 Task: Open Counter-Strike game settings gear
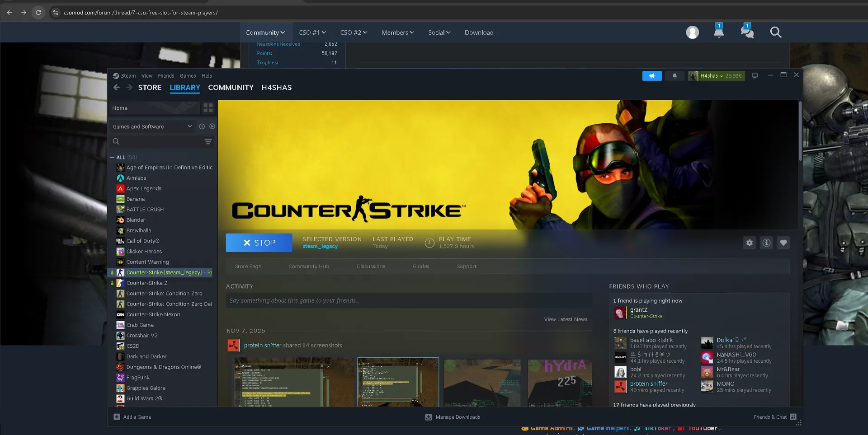(x=750, y=243)
